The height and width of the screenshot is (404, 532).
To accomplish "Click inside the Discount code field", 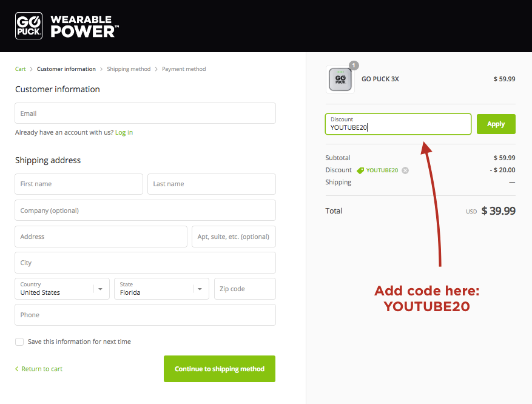I will tap(399, 124).
